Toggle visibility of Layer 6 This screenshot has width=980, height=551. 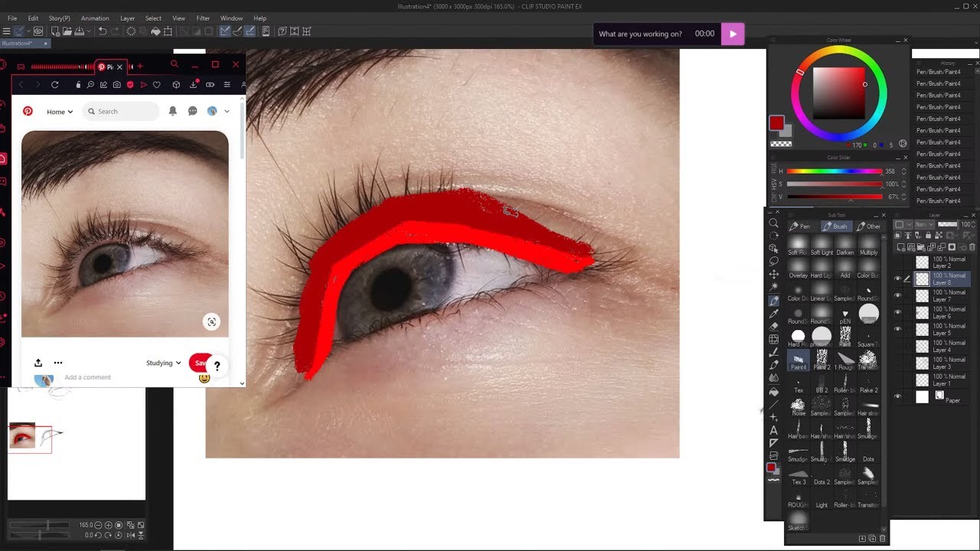click(x=897, y=313)
